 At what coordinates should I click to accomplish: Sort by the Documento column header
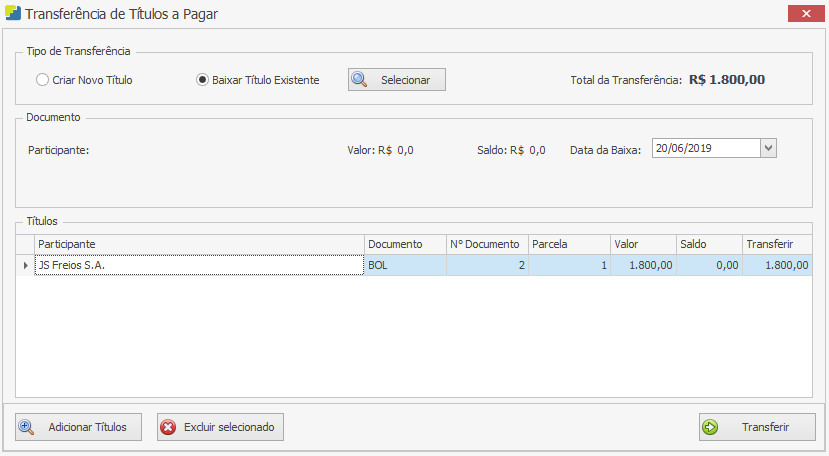pyautogui.click(x=405, y=244)
